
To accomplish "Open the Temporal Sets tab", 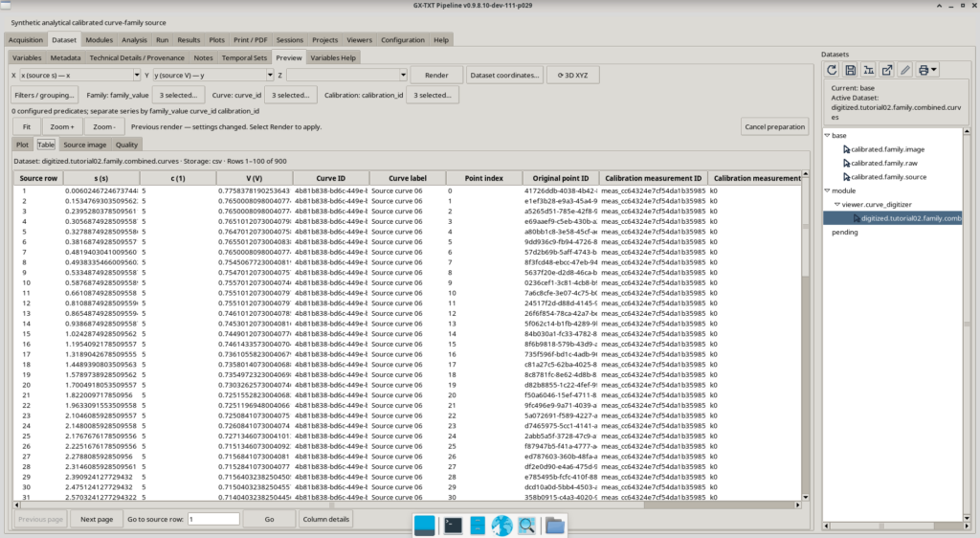I will pyautogui.click(x=244, y=57).
